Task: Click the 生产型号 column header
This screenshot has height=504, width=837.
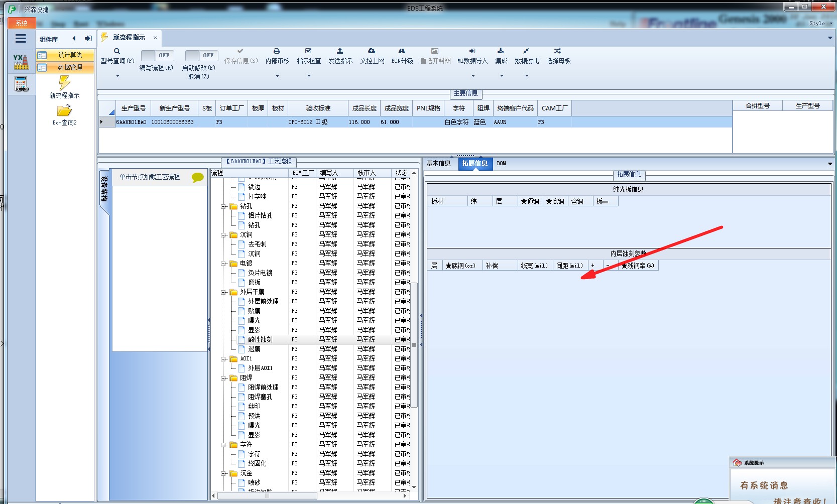Action: tap(133, 108)
